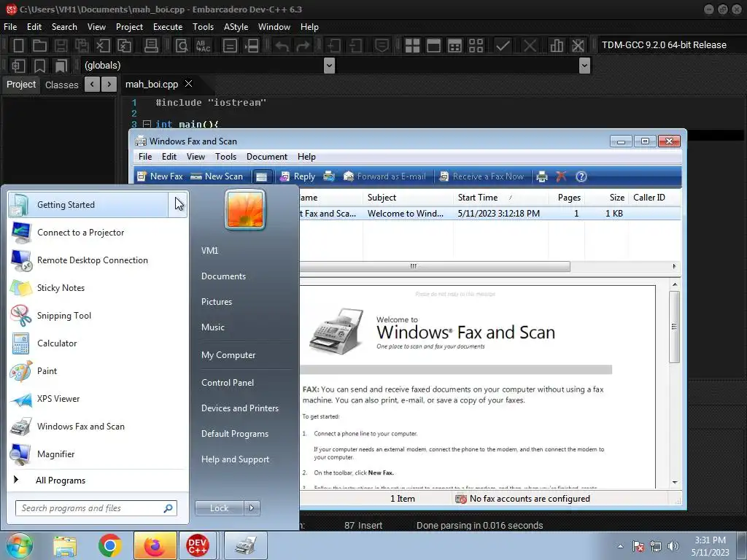This screenshot has width=747, height=560.
Task: Collapse the code fold at line 3
Action: coord(147,124)
